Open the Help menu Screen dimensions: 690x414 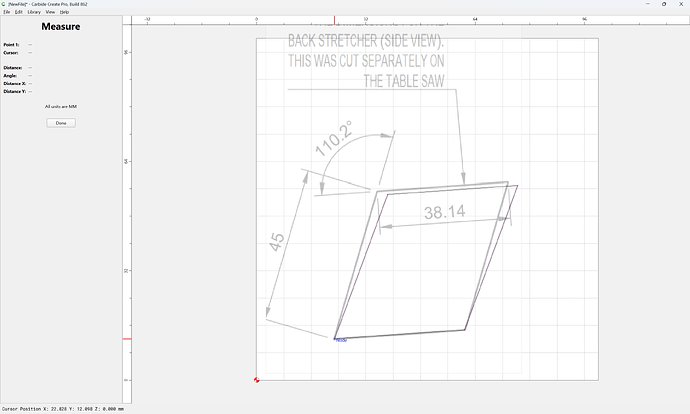[x=64, y=12]
